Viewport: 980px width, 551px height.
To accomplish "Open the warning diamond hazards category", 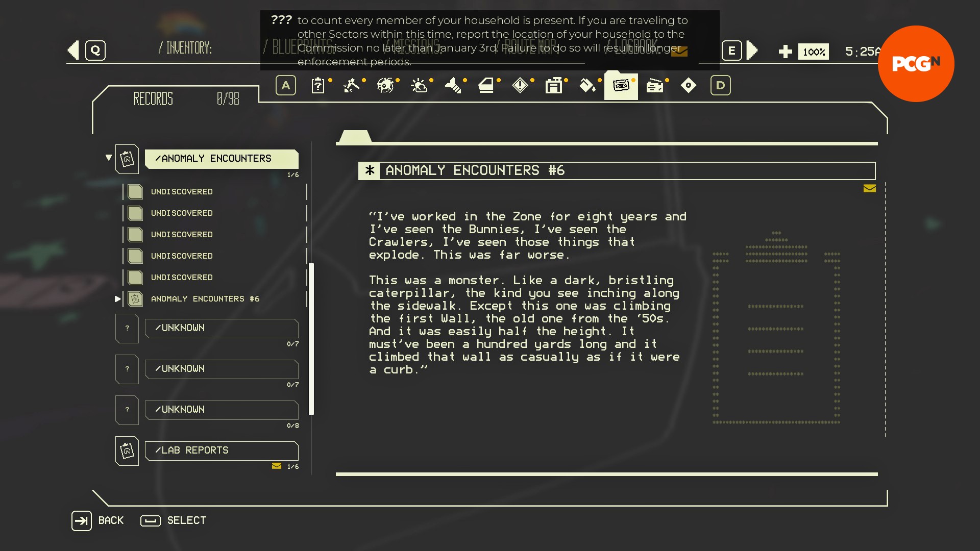I will tap(520, 85).
